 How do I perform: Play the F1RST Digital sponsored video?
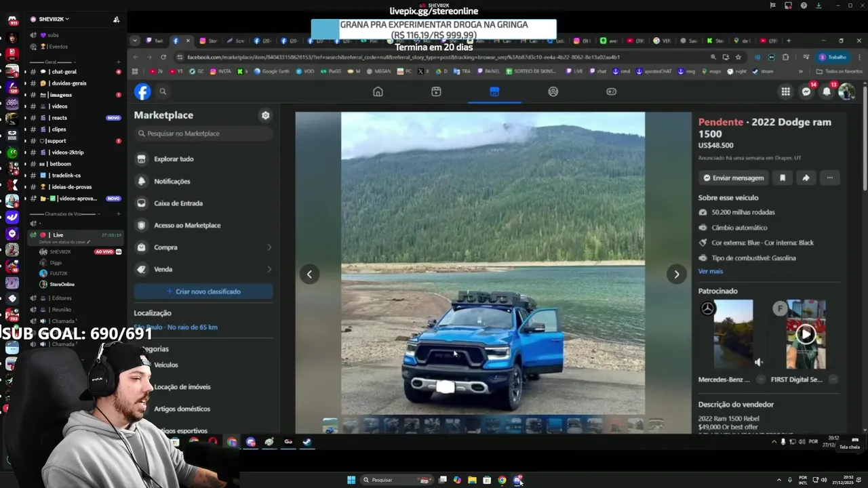tap(806, 334)
